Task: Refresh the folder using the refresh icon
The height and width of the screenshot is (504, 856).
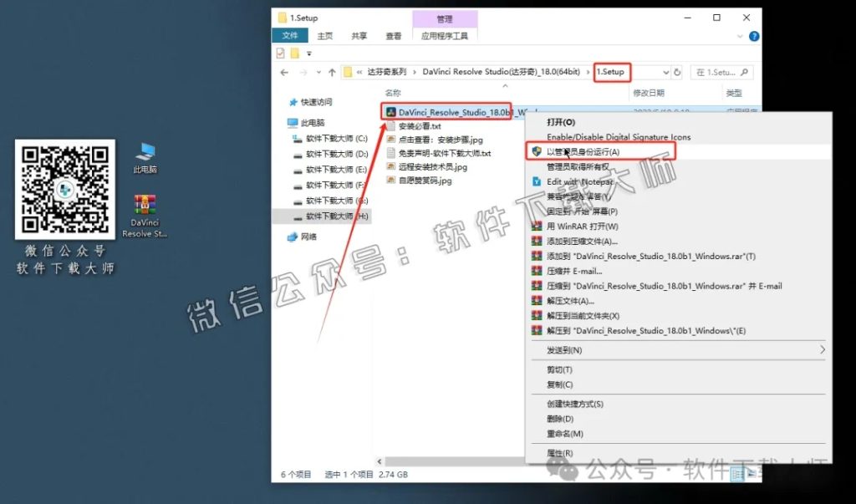Action: point(677,73)
